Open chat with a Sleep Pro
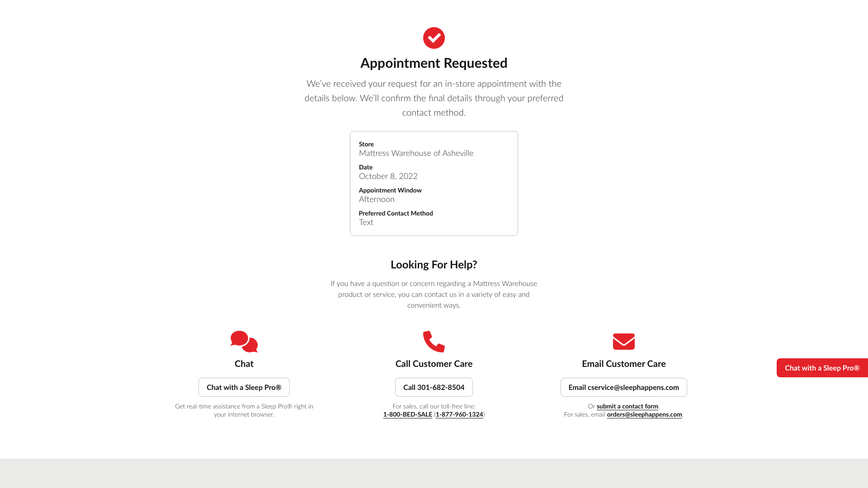The height and width of the screenshot is (488, 868). (x=244, y=387)
